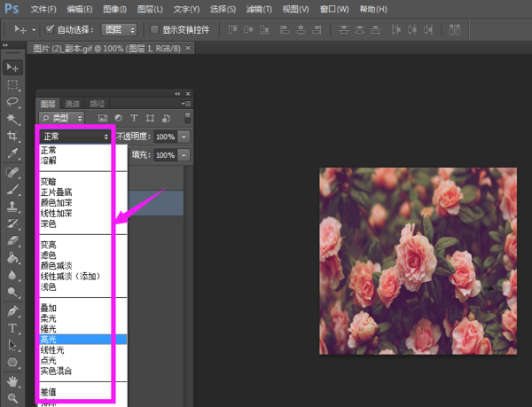Choose 实色混合 blend mode
Viewport: 532px width, 407px height.
pos(83,371)
